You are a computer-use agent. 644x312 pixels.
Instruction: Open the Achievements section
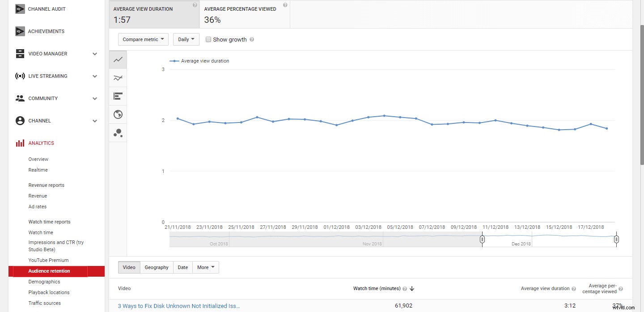coord(46,31)
